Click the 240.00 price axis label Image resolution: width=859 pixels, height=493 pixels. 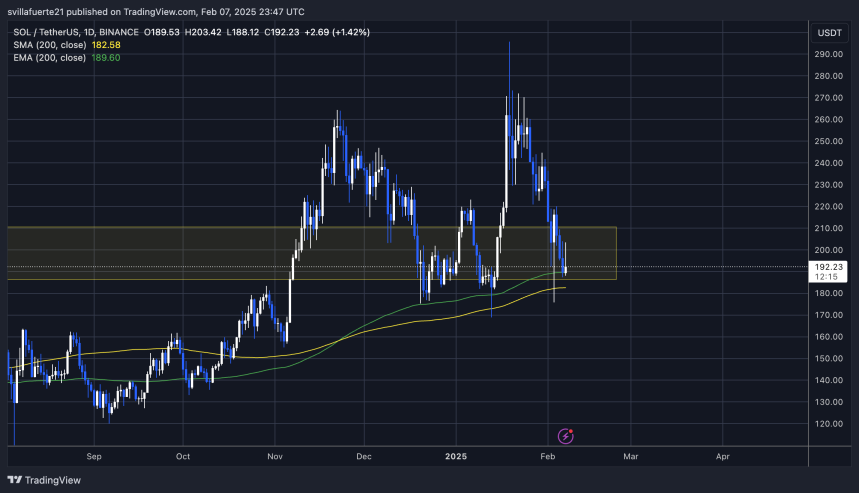(x=828, y=163)
